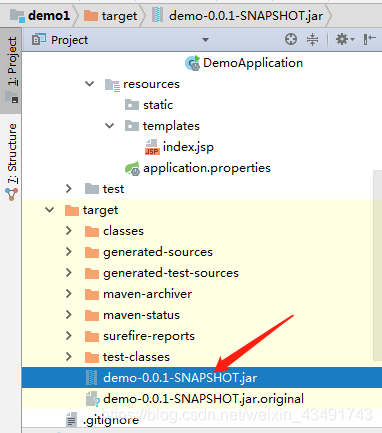Click the unknown file icon of jar.original
The image size is (382, 433).
point(92,399)
